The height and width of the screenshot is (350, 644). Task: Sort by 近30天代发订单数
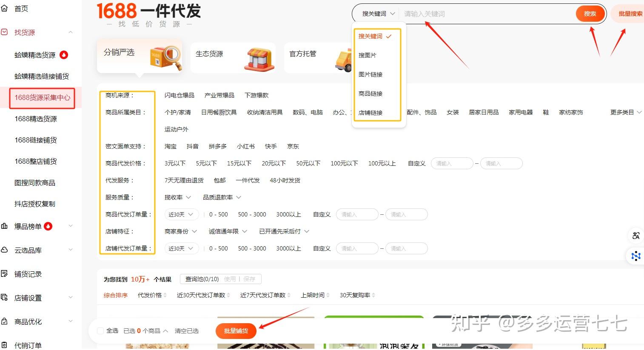pos(203,295)
